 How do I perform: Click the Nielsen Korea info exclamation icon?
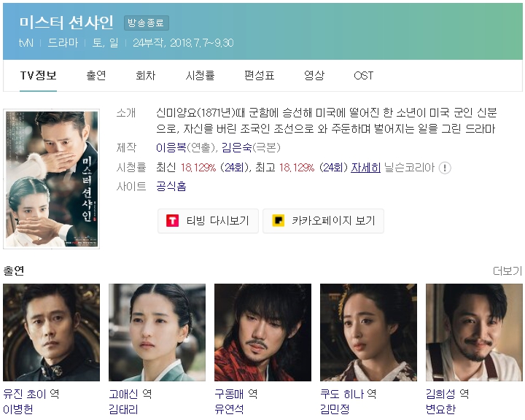(445, 168)
